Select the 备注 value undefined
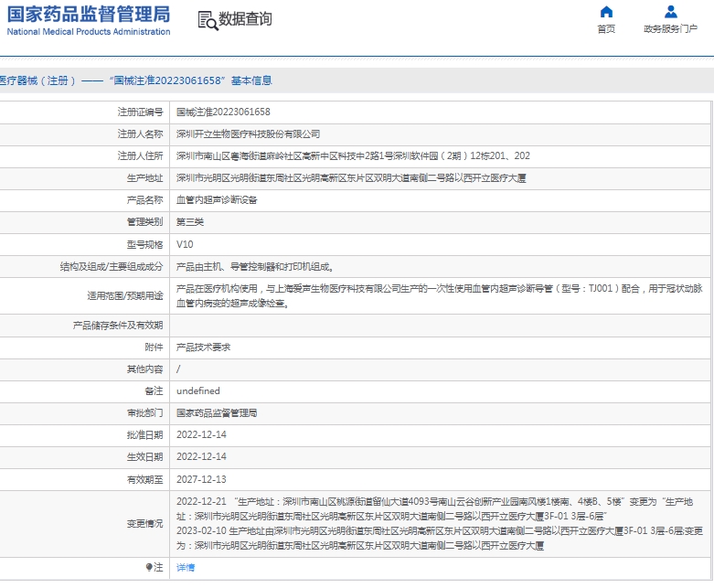Viewport: 714px width, 588px height. pos(198,390)
